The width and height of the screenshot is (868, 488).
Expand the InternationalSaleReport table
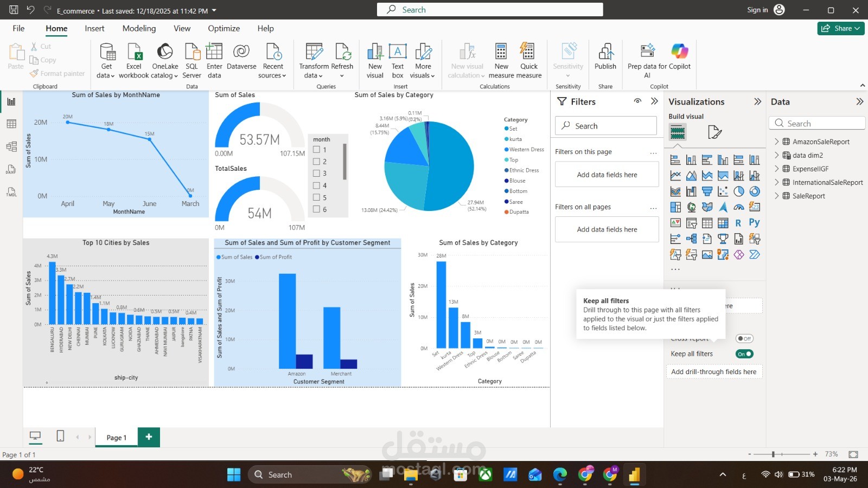[x=776, y=182]
